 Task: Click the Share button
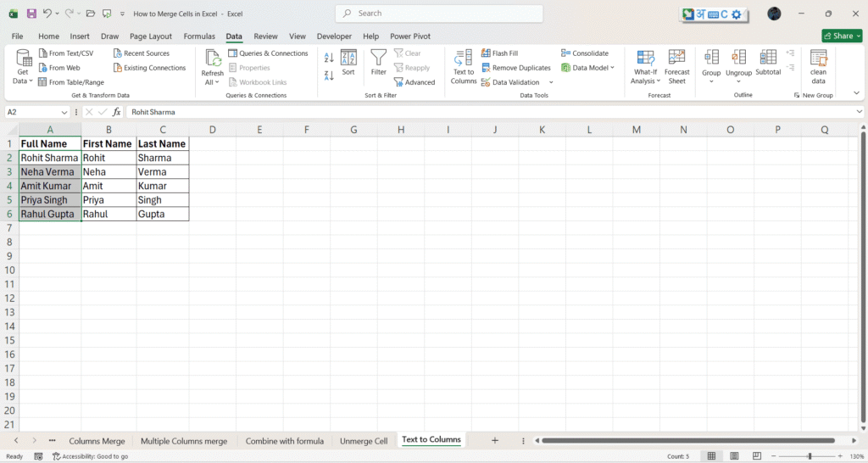842,36
